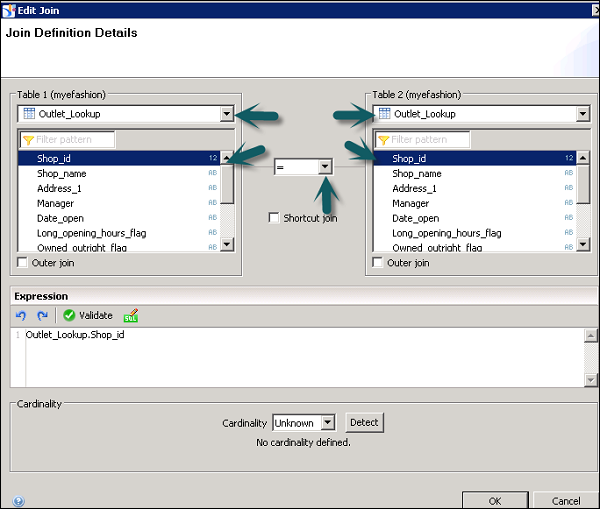
Task: Expand the join operator dropdown
Action: click(324, 168)
